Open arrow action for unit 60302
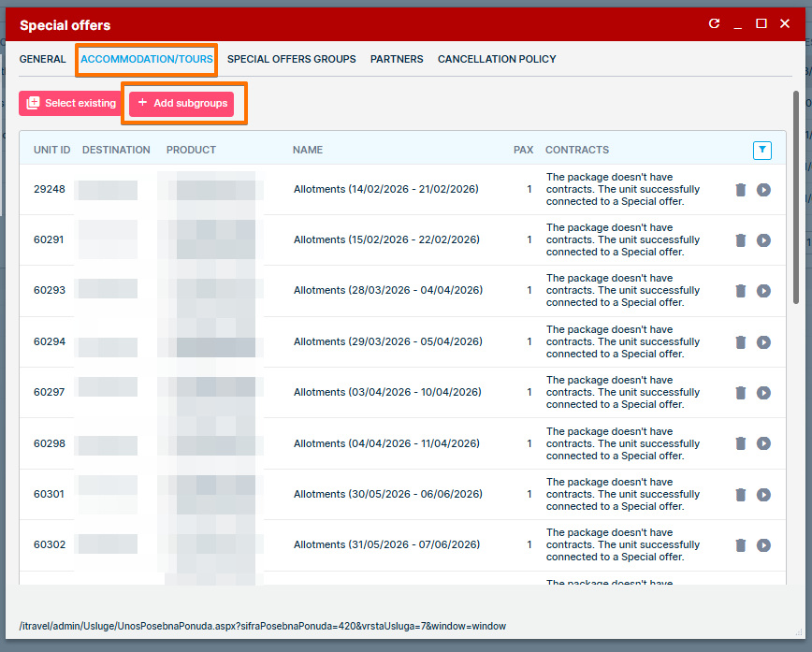Screen dimensions: 812x652 tap(763, 545)
